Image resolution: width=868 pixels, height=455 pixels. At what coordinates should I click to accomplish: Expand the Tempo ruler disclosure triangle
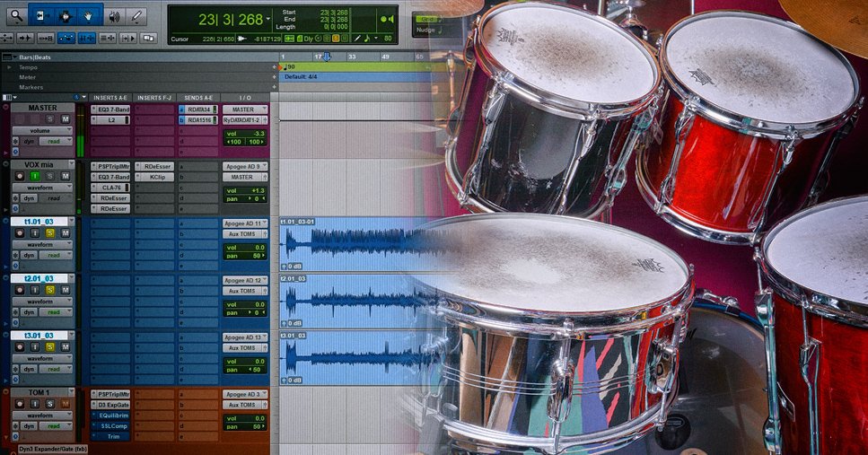9,67
